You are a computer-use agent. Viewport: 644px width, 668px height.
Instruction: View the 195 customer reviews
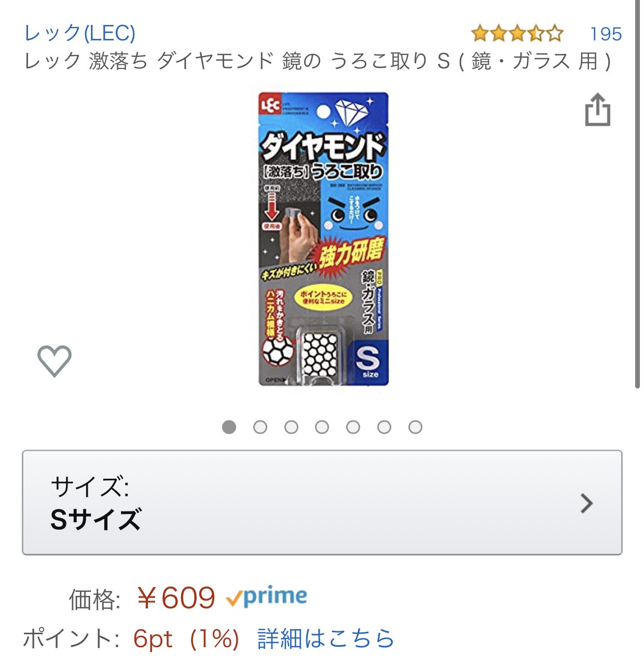coord(606,34)
